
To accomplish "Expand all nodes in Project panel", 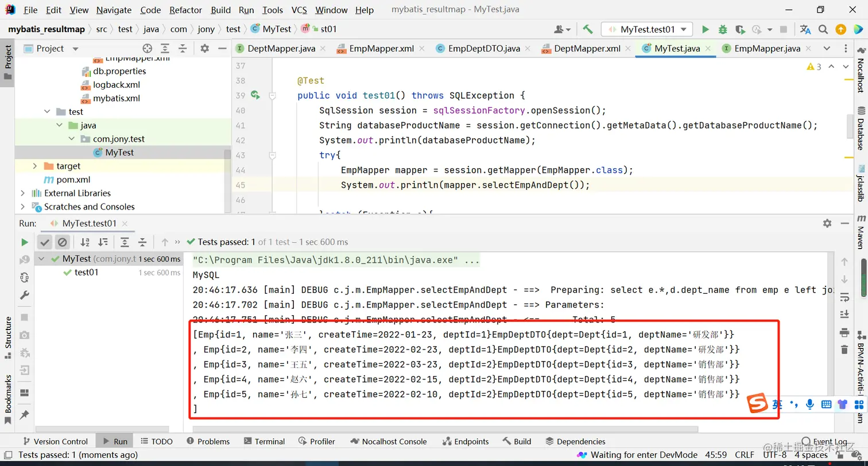I will pos(165,49).
